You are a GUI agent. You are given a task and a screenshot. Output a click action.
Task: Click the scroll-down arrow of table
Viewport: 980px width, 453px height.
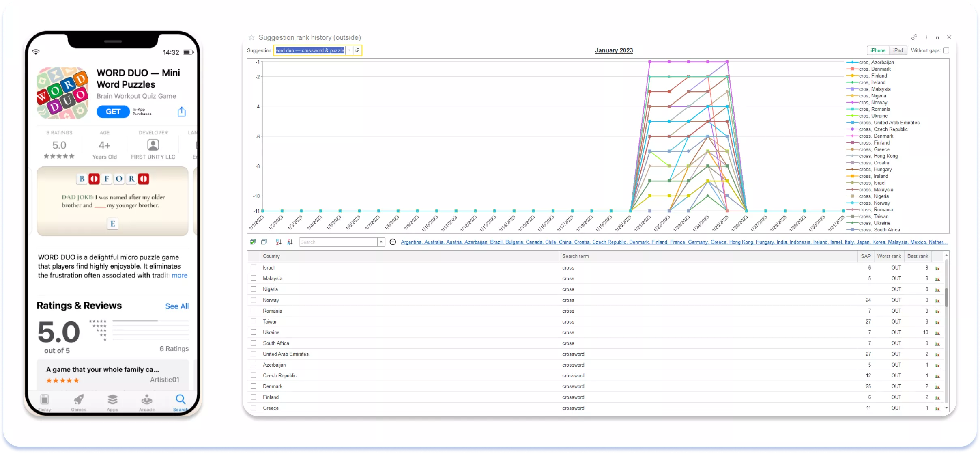click(946, 408)
